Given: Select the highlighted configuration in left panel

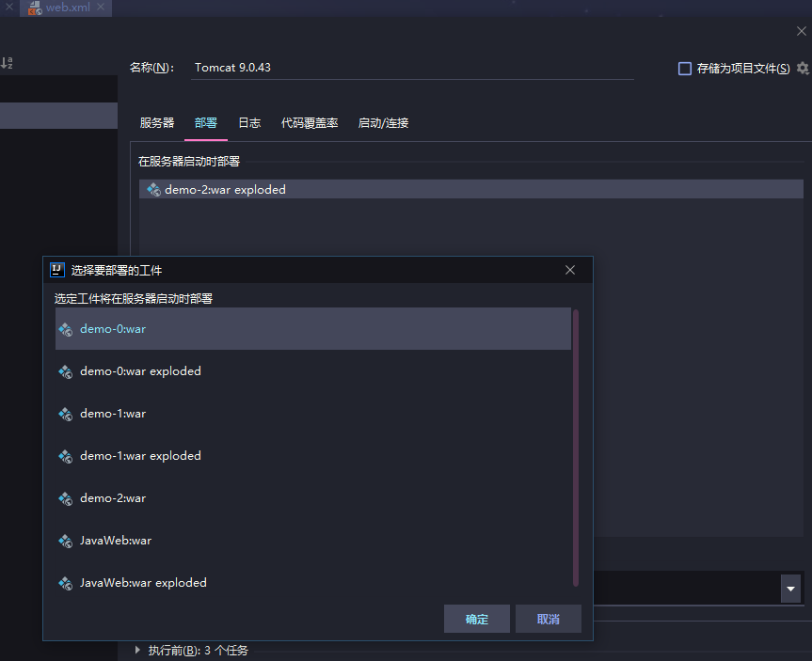Looking at the screenshot, I should point(58,116).
